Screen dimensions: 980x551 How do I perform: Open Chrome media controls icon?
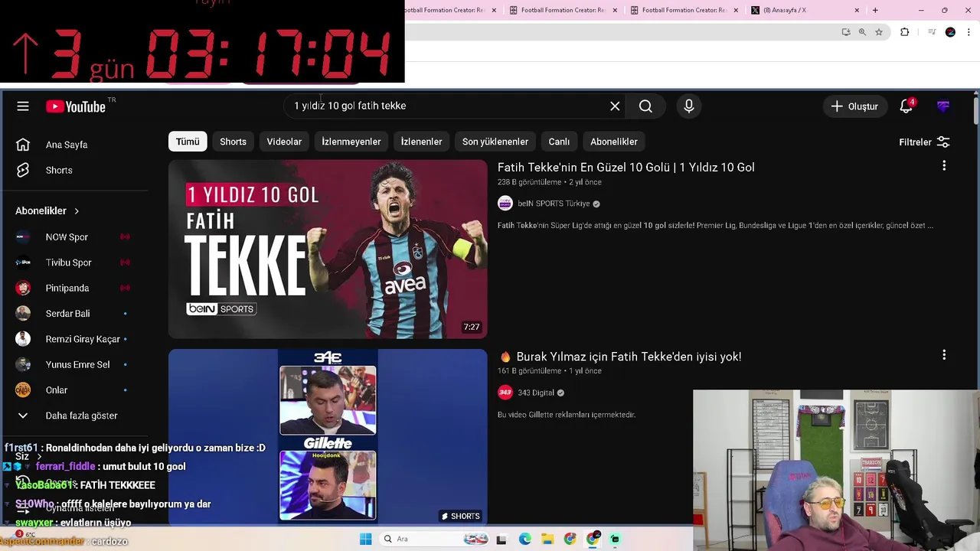pos(932,32)
